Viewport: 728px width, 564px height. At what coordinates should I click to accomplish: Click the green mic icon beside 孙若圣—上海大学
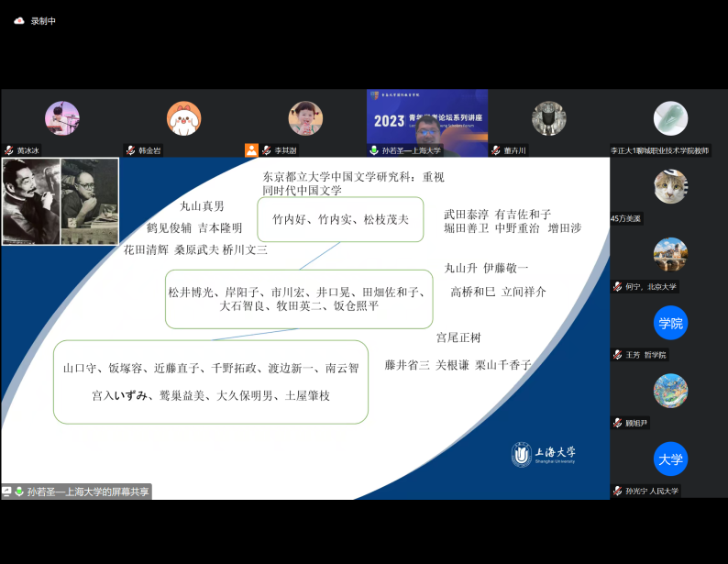pos(374,150)
